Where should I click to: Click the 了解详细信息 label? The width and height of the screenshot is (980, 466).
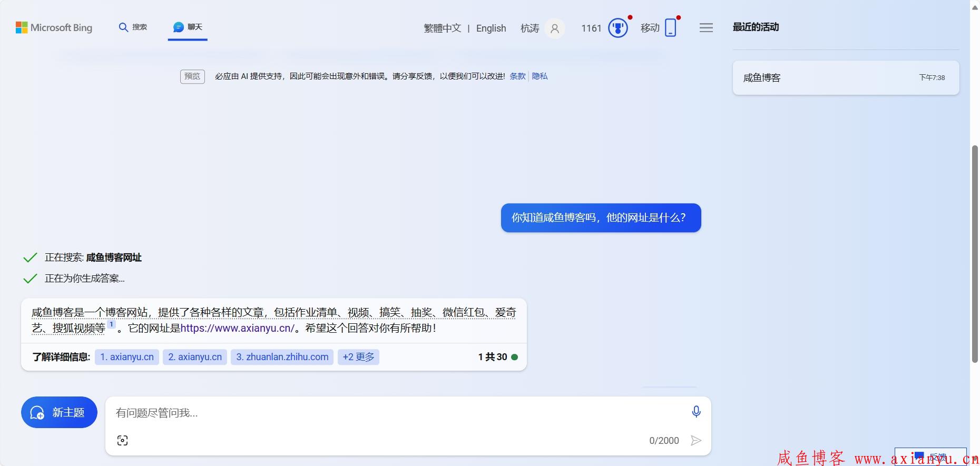[61, 357]
